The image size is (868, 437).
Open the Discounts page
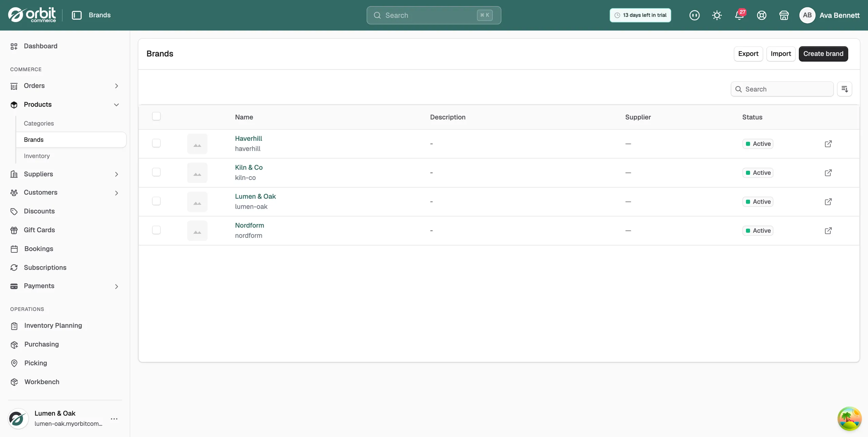(x=39, y=211)
